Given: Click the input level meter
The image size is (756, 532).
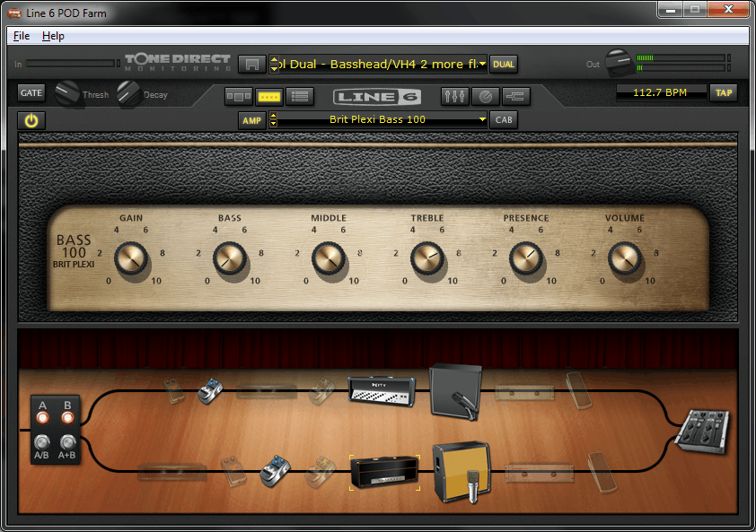Looking at the screenshot, I should coord(73,63).
